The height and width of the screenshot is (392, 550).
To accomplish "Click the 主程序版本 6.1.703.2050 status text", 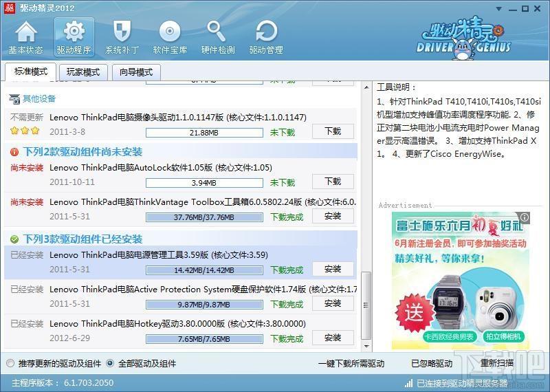I will pyautogui.click(x=63, y=383).
